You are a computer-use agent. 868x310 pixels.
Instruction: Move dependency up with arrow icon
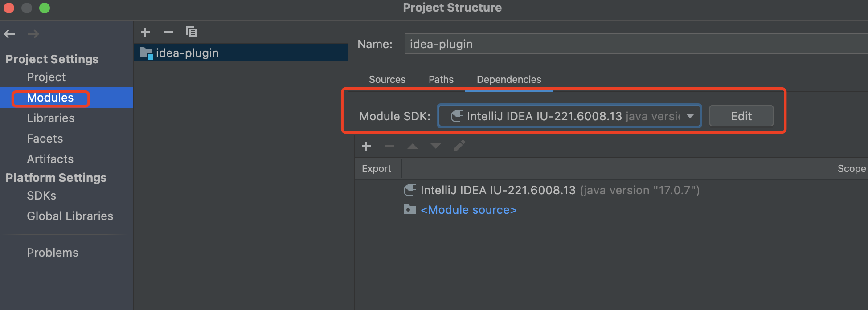pyautogui.click(x=413, y=146)
